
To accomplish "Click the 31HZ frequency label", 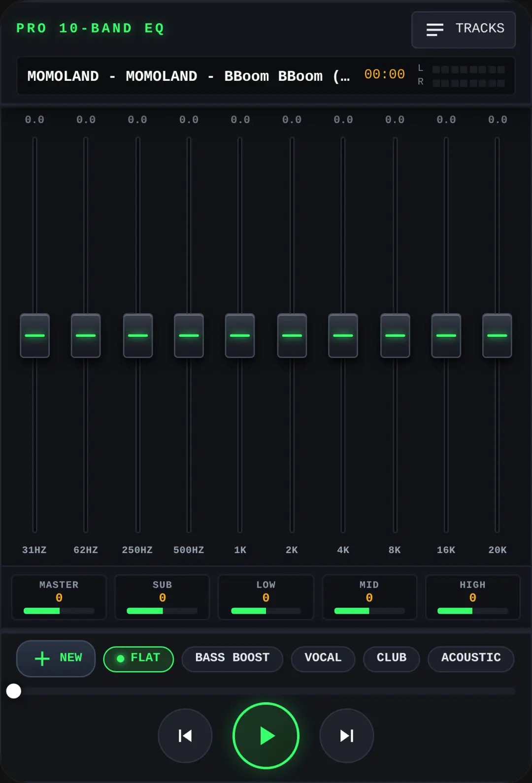I will 34,550.
